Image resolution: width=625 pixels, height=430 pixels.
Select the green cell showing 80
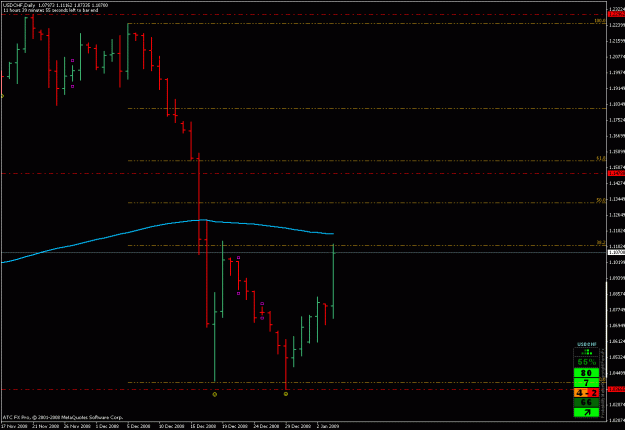click(586, 373)
